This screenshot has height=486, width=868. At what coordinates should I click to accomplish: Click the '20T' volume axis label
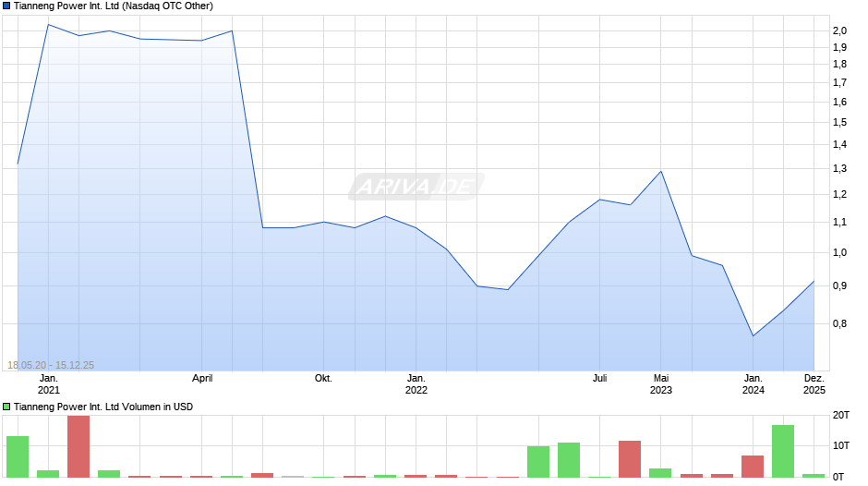click(841, 415)
